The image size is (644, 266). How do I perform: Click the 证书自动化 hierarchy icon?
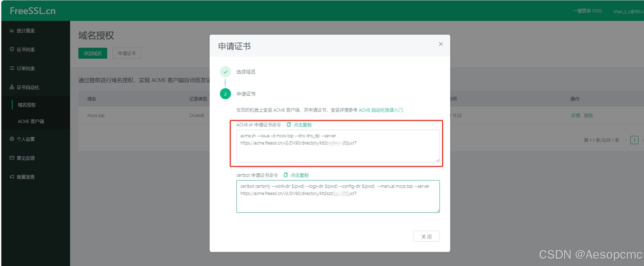click(x=12, y=87)
